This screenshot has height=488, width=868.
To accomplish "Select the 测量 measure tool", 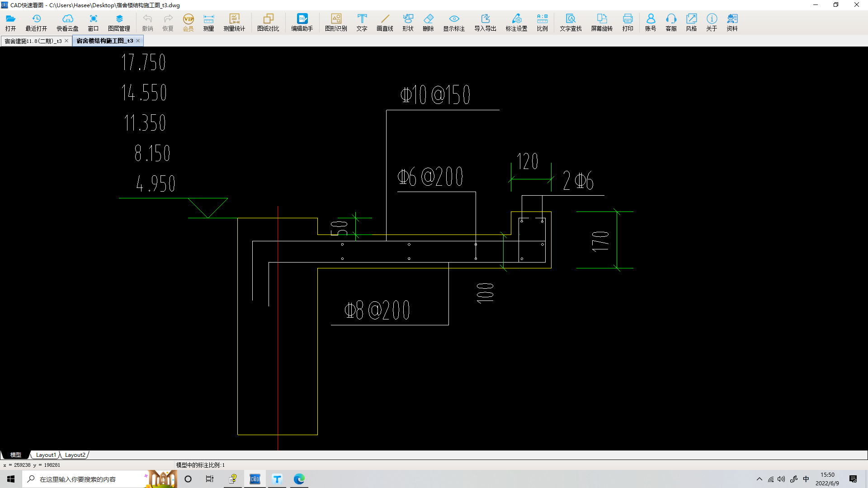I will (208, 22).
